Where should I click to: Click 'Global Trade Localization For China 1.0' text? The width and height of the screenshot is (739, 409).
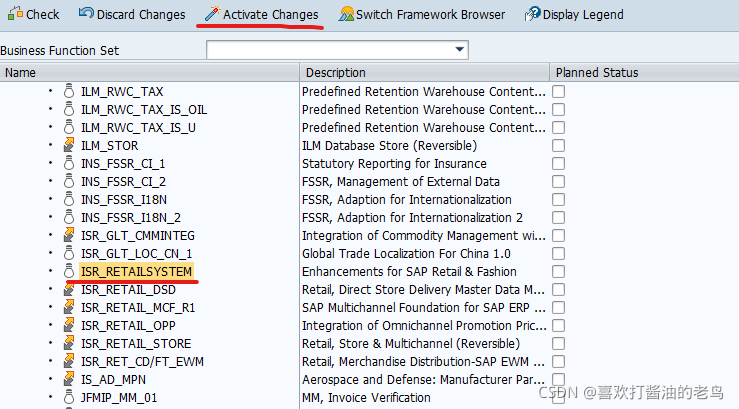406,254
